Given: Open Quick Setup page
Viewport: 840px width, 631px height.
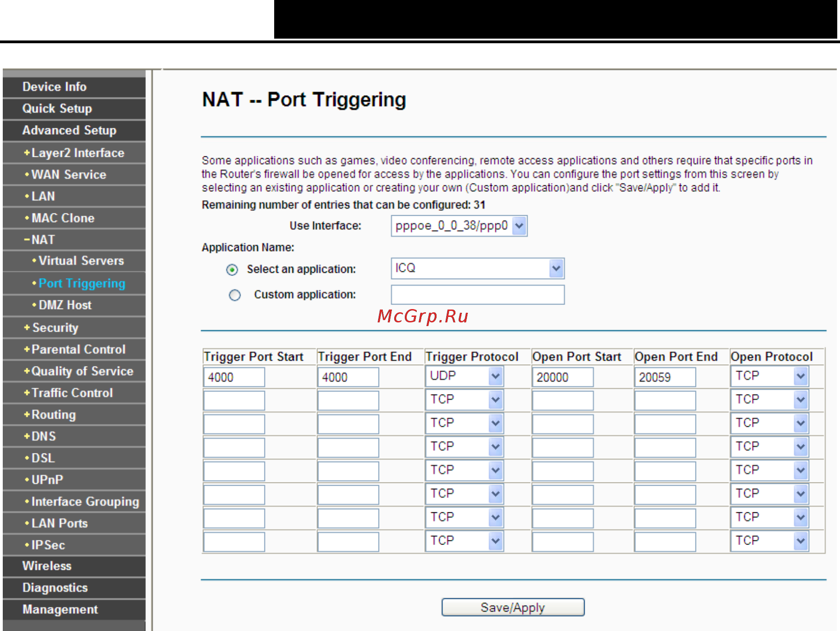Looking at the screenshot, I should point(57,109).
